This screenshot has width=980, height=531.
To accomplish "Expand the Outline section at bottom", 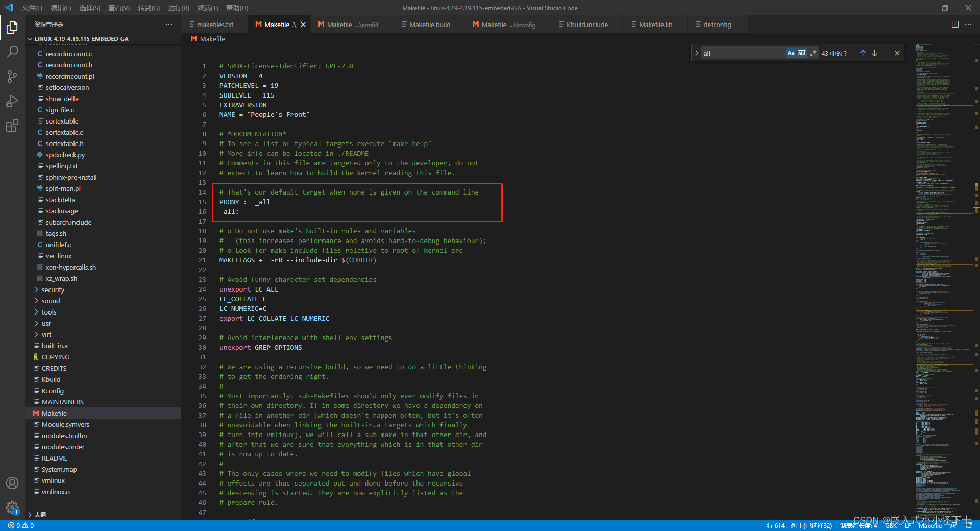I will click(102, 514).
